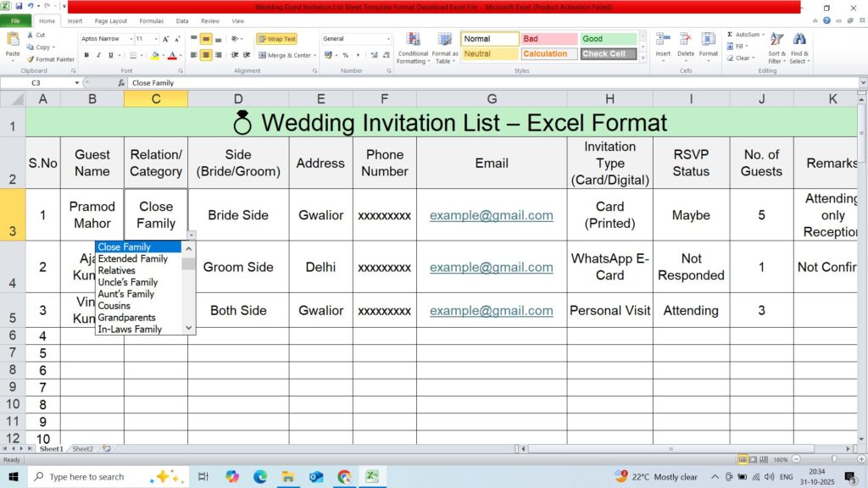Click the Find & Select binoculars icon
Viewport: 868px width, 488px height.
[x=798, y=41]
